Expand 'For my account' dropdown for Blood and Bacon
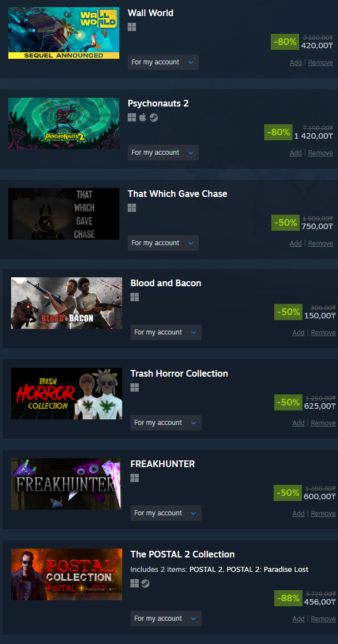This screenshot has width=338, height=644. [x=166, y=332]
